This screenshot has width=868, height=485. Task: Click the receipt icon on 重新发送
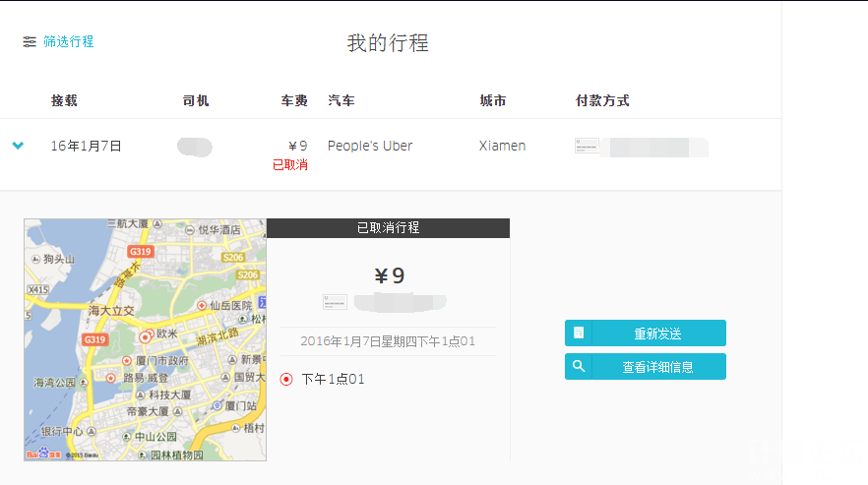tap(579, 333)
